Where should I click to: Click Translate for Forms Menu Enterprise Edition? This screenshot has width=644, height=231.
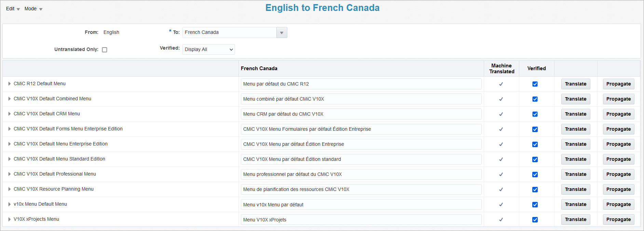(x=576, y=129)
